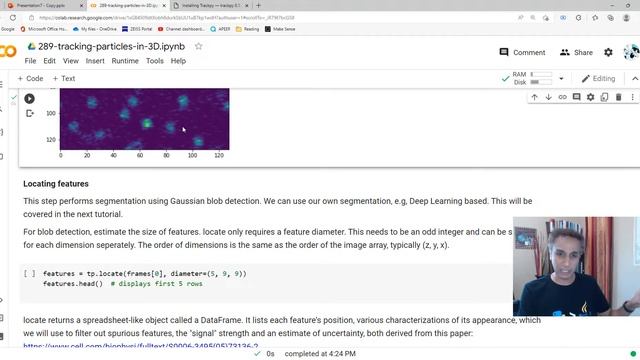The width and height of the screenshot is (640, 360).
Task: Move cell up arrow
Action: pyautogui.click(x=534, y=97)
